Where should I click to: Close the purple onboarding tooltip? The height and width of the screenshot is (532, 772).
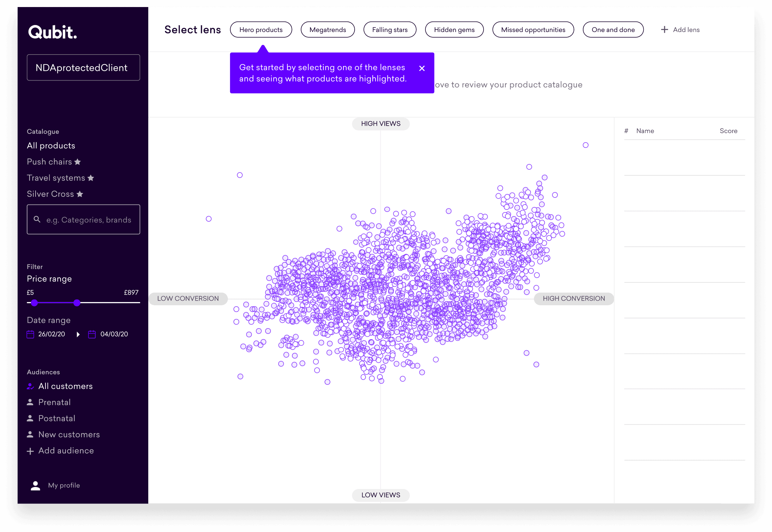[422, 68]
